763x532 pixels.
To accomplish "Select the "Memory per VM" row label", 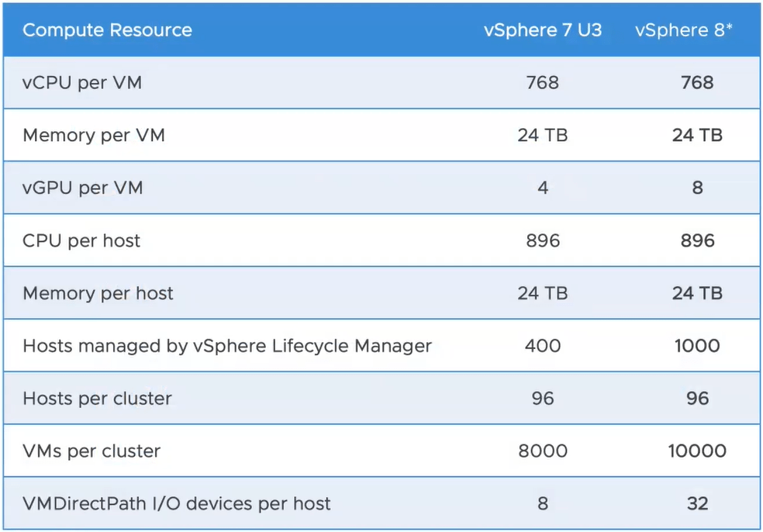I will pos(94,135).
